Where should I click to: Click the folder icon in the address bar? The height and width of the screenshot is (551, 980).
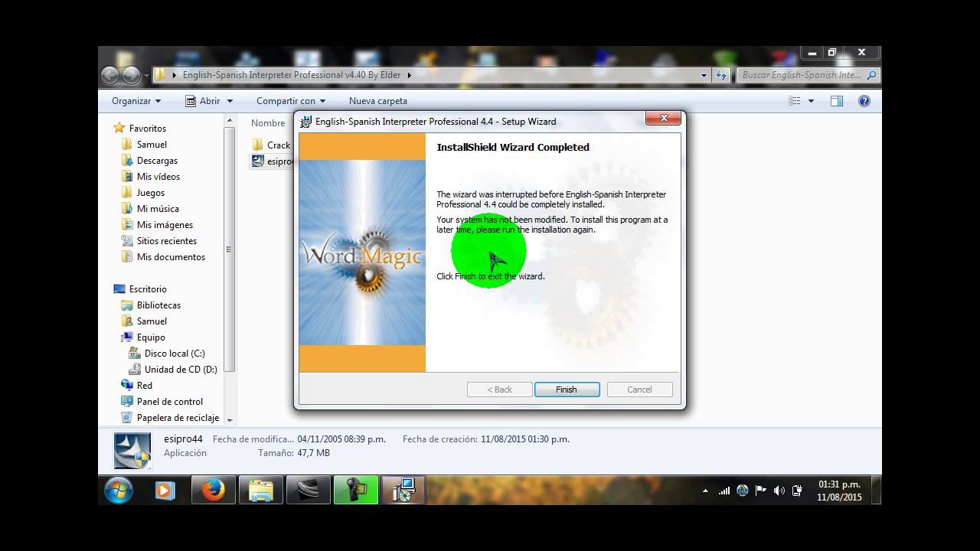click(x=161, y=75)
